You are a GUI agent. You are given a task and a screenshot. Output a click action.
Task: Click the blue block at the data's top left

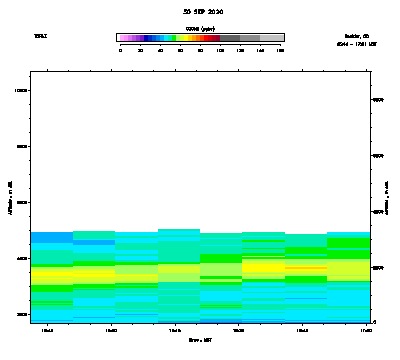point(52,237)
